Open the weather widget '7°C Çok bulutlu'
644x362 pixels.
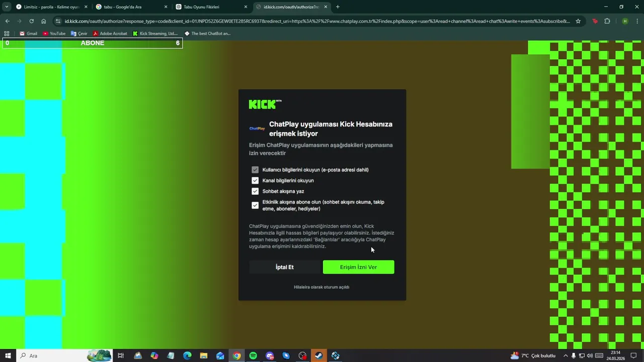point(533,356)
